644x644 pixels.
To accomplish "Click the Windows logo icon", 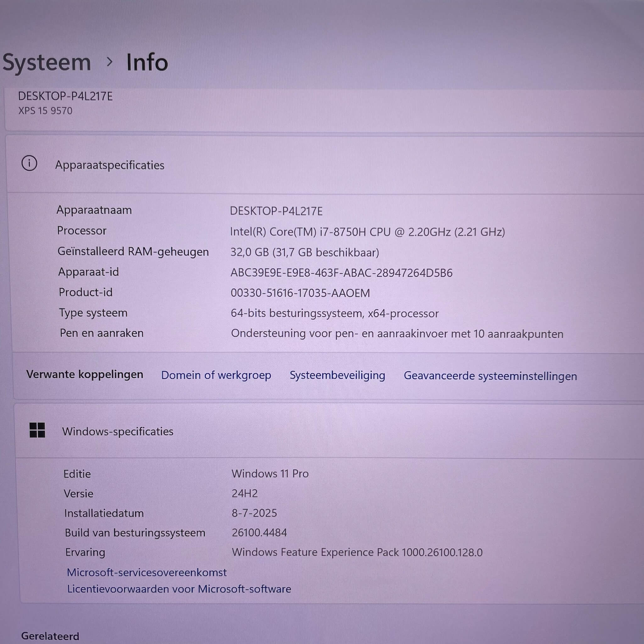I will click(37, 430).
